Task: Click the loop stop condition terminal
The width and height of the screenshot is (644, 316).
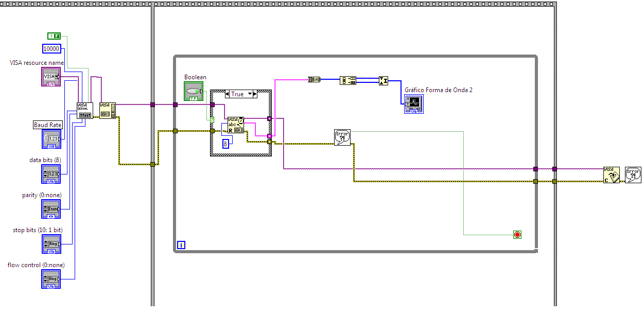Action: click(x=517, y=235)
